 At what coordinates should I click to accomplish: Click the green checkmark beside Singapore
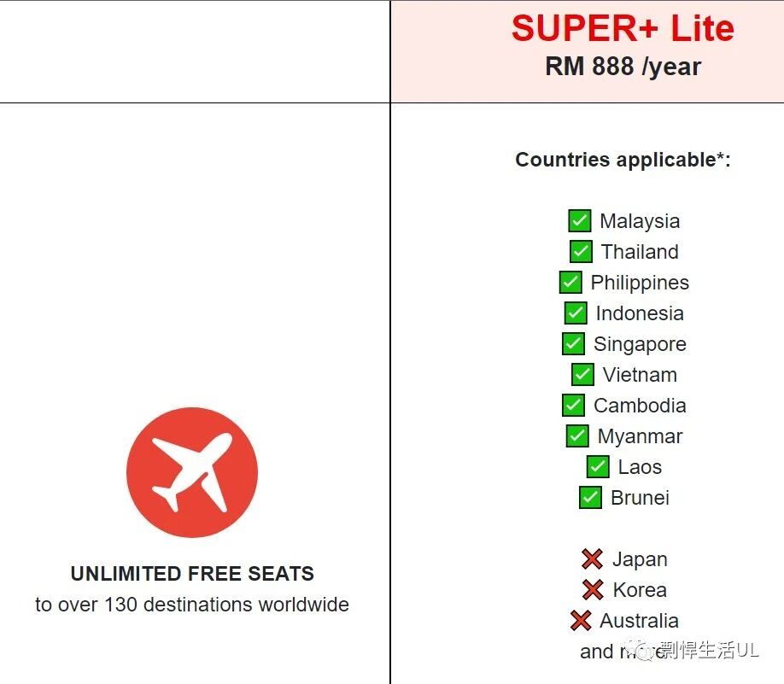pos(573,343)
